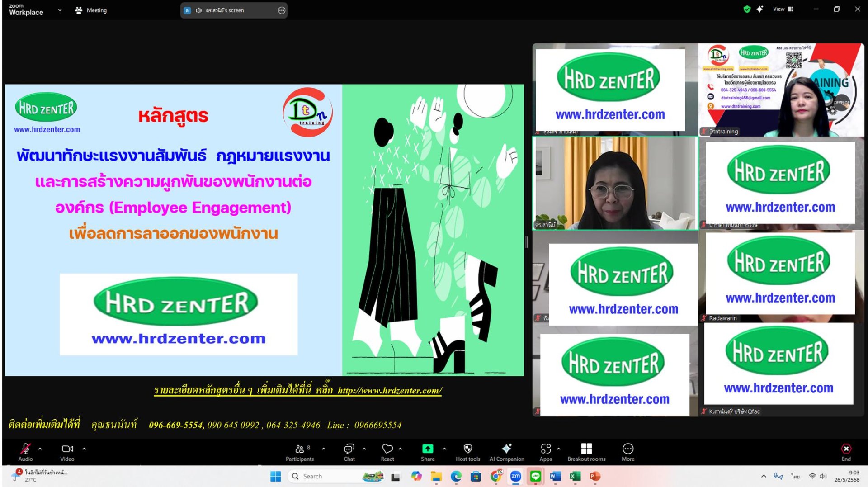Click the Meeting tab at top
The height and width of the screenshot is (487, 868).
[91, 10]
